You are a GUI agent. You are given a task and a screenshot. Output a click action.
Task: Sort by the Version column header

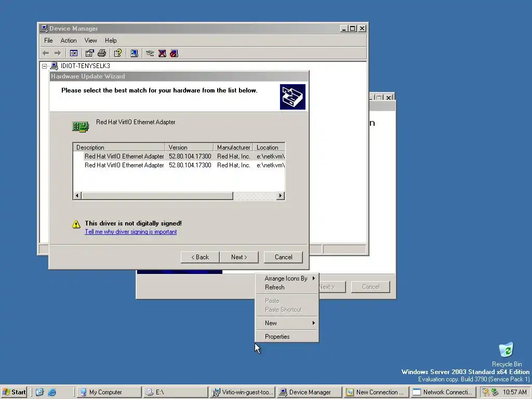(189, 147)
